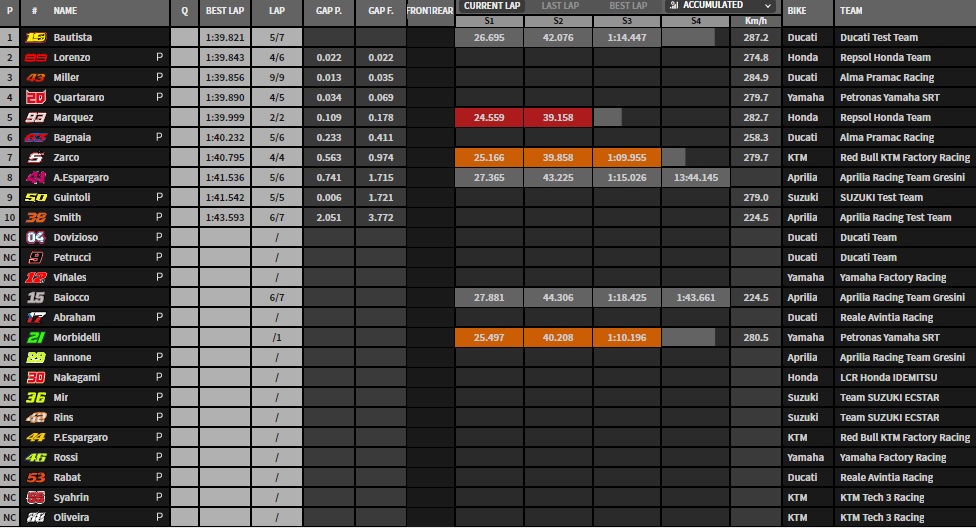
Task: Click Baiocco's number 15 rider icon
Action: 35,297
